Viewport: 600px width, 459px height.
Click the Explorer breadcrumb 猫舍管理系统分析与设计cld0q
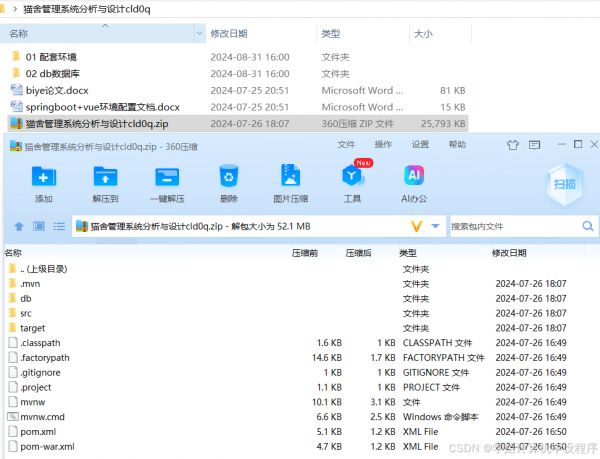87,9
